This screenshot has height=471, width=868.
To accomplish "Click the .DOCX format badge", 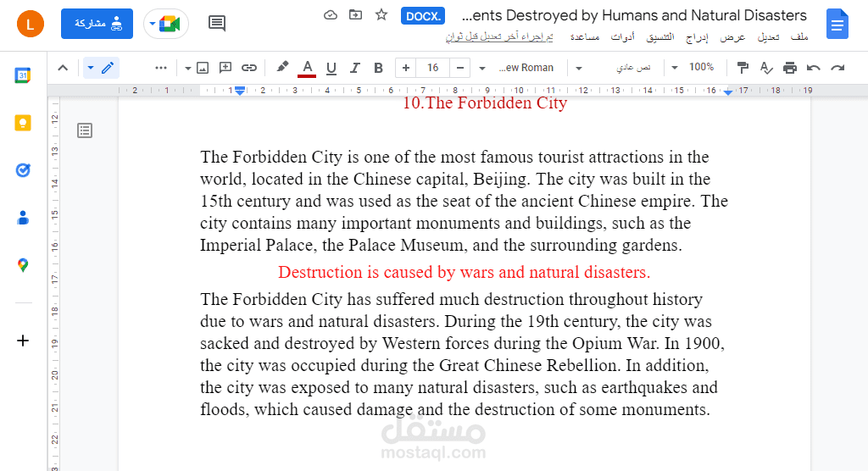I will coord(423,16).
